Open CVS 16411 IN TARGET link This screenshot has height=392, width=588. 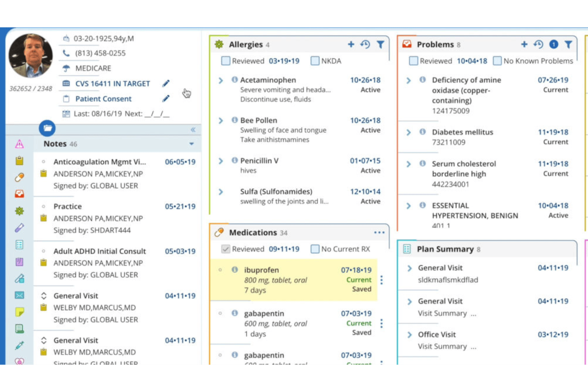point(113,83)
